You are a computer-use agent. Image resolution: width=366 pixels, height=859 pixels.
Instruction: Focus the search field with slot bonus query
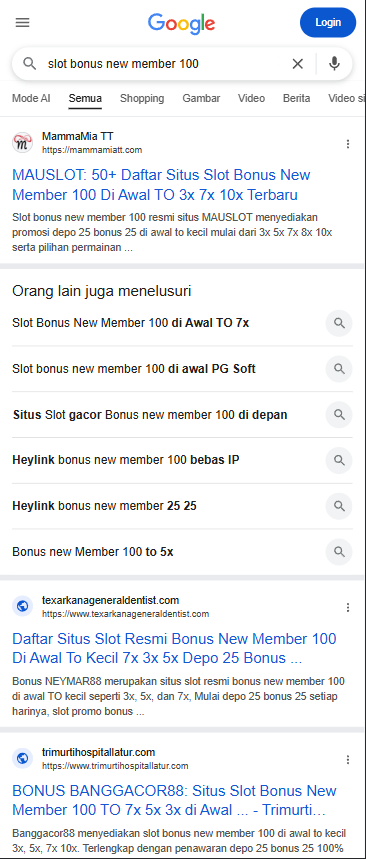click(x=164, y=64)
